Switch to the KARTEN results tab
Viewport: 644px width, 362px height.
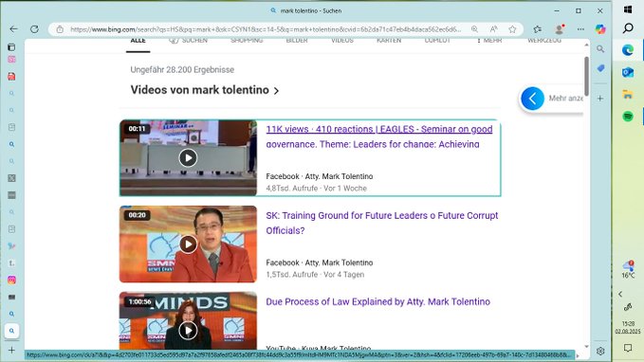coord(389,40)
